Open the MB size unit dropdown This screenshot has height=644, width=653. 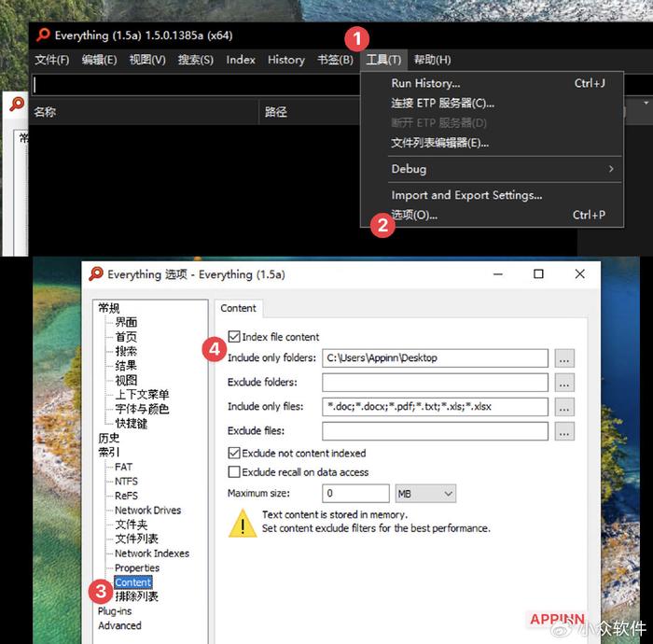point(425,494)
